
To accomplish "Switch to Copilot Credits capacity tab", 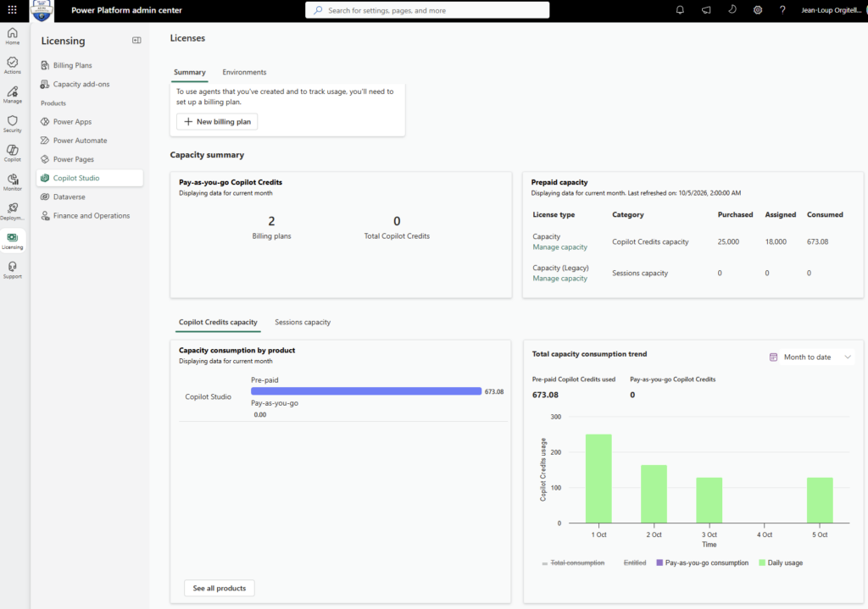I will [x=218, y=322].
